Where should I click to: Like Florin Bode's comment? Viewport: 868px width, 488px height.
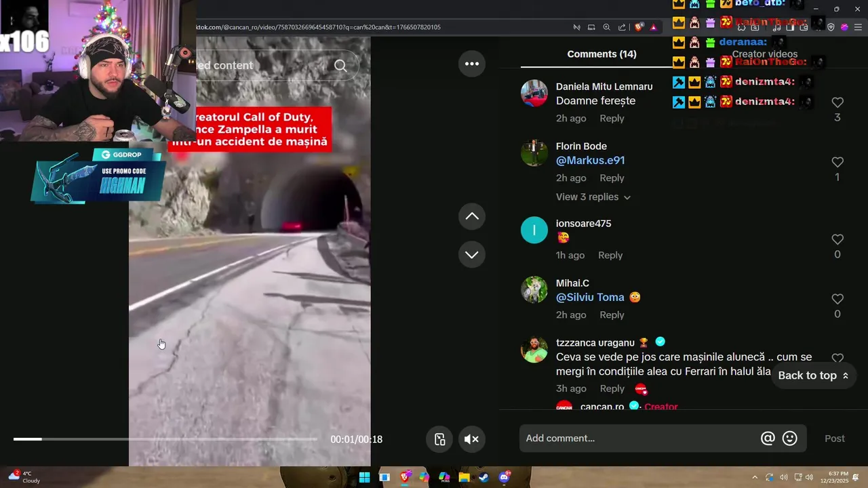837,162
